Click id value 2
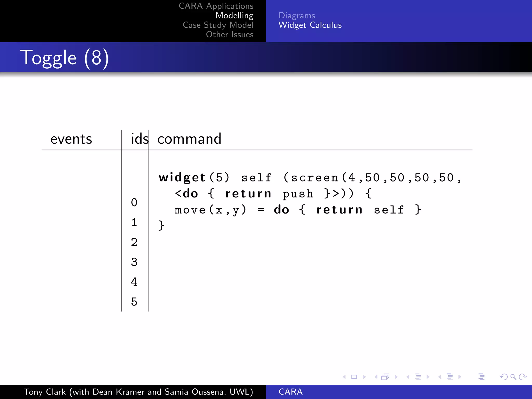The image size is (532, 399). (x=134, y=242)
